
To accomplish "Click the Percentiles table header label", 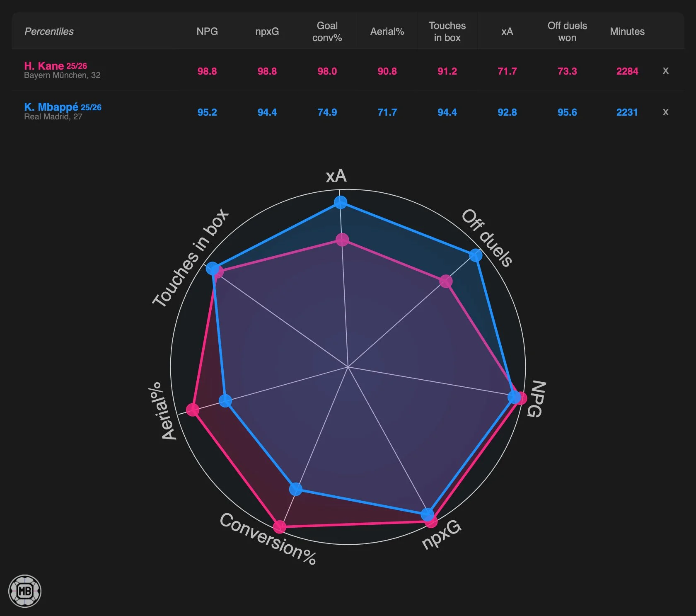I will pos(49,32).
